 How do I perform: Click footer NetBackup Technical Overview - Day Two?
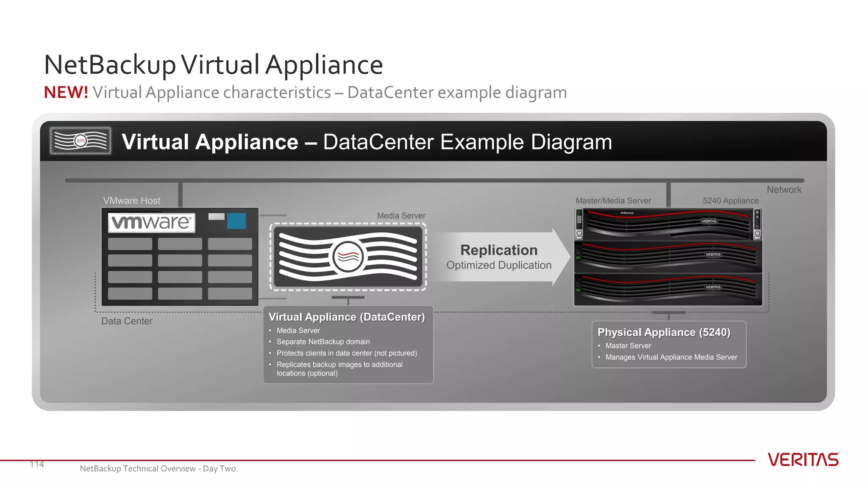click(158, 469)
